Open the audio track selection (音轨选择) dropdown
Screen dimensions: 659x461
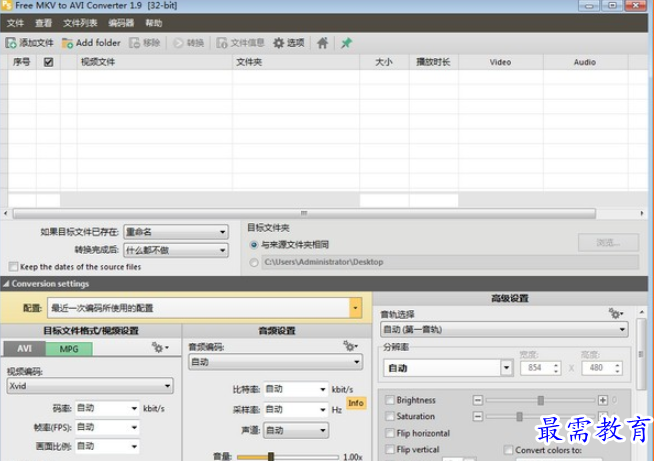tap(504, 329)
